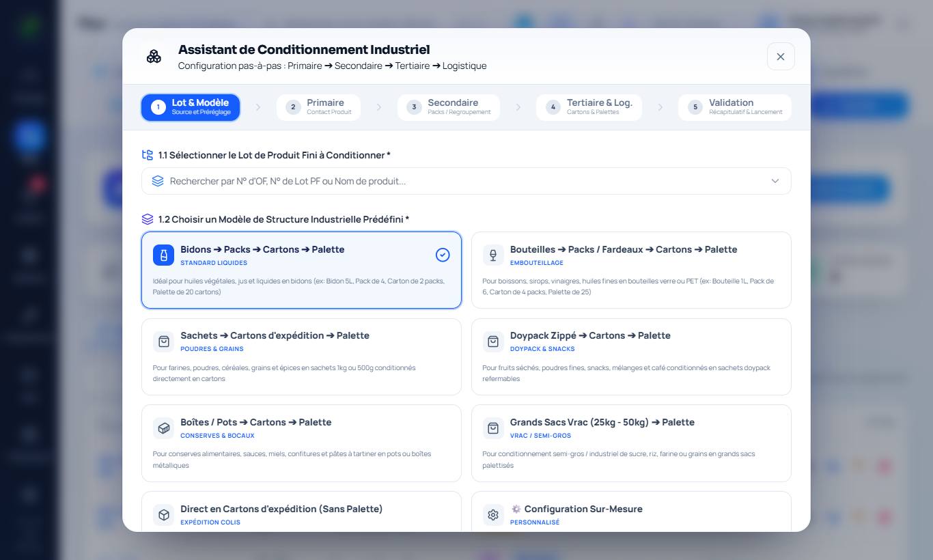The image size is (933, 560).
Task: Click the number 2 step circle badge
Action: click(x=293, y=107)
